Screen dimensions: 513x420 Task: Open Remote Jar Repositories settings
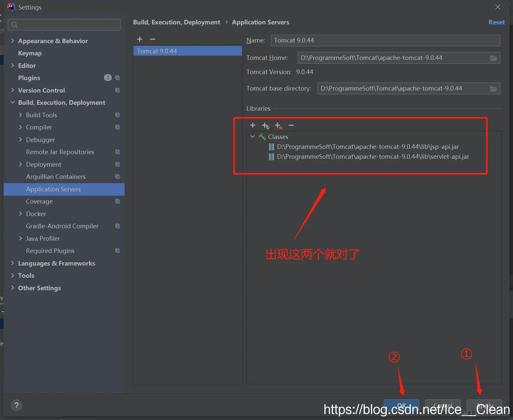60,152
